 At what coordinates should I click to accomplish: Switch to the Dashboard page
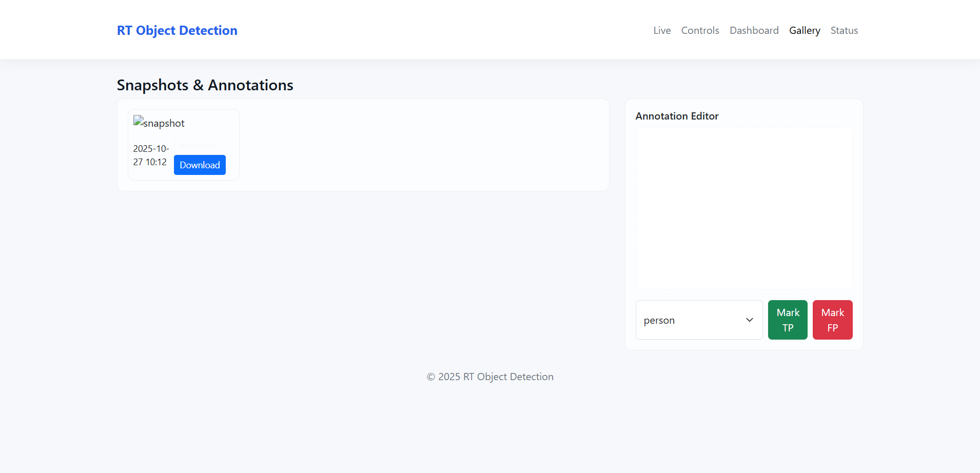[754, 31]
